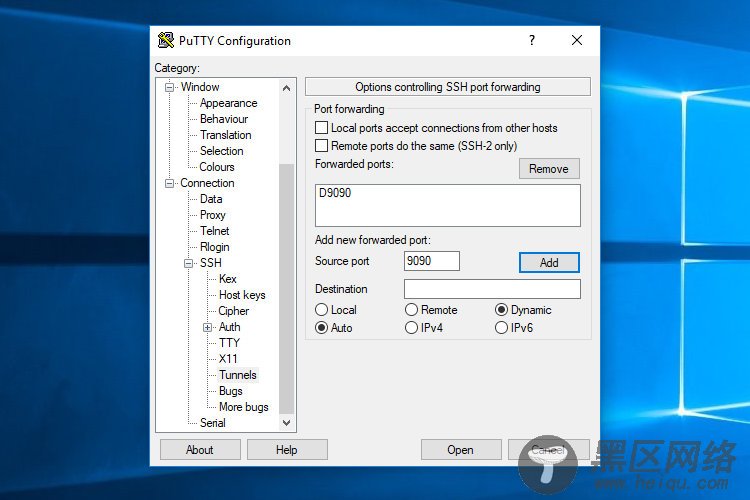Select the Remote radio button
Image resolution: width=750 pixels, height=500 pixels.
411,310
